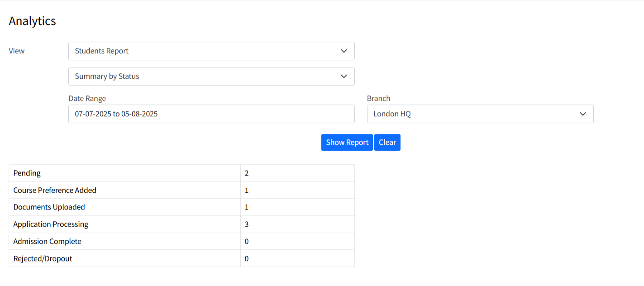Click the Date Range input field
644x286 pixels.
[211, 114]
